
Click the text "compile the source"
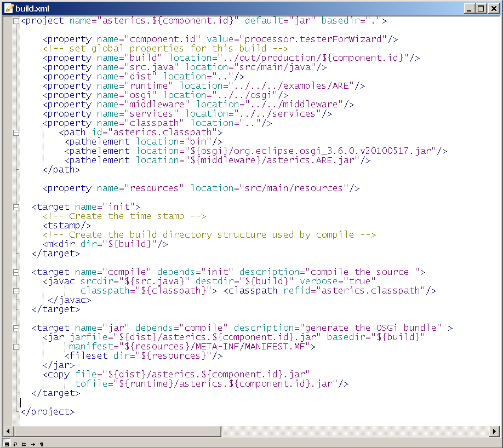(359, 272)
